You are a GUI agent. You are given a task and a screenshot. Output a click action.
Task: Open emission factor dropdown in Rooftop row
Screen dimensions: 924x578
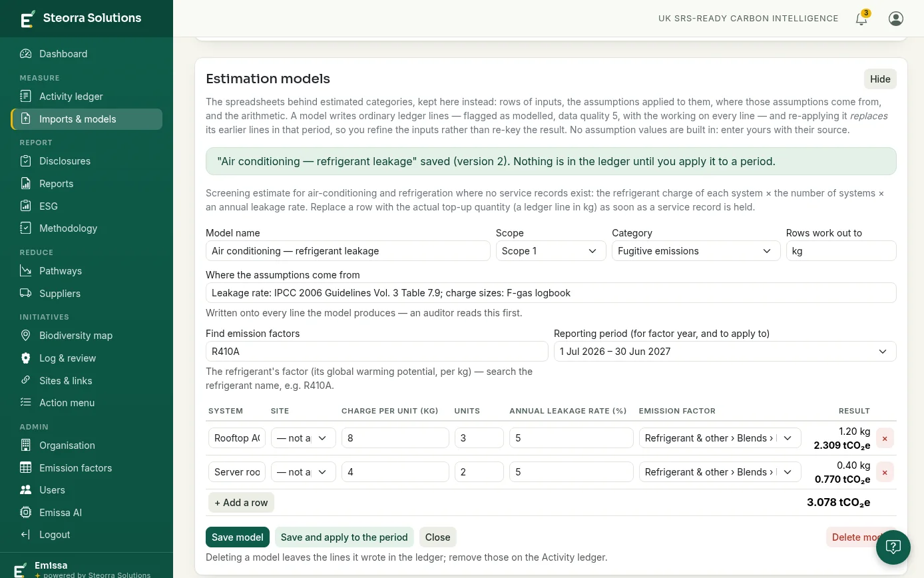(x=720, y=438)
